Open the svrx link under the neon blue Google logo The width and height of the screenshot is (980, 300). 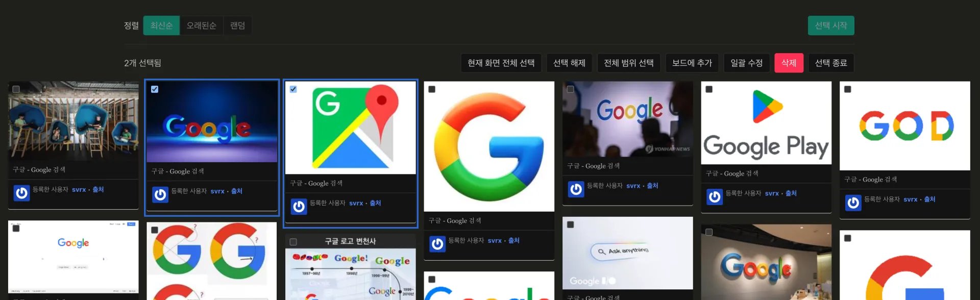(217, 191)
